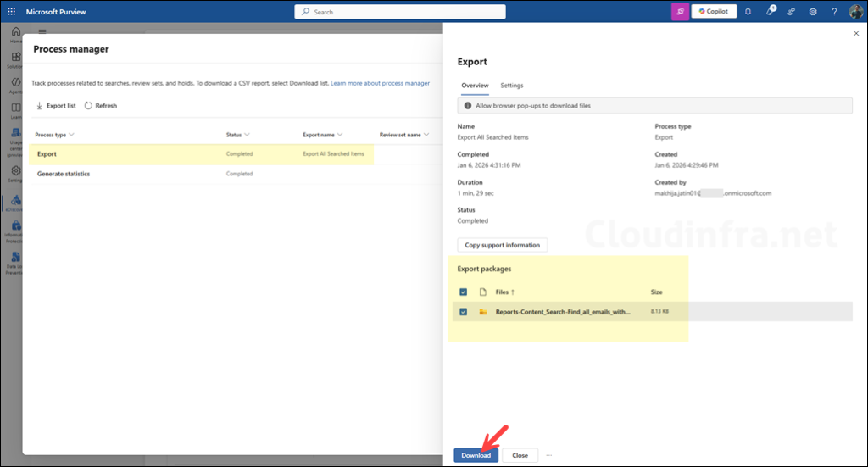Click Completed status in Export row

239,153
